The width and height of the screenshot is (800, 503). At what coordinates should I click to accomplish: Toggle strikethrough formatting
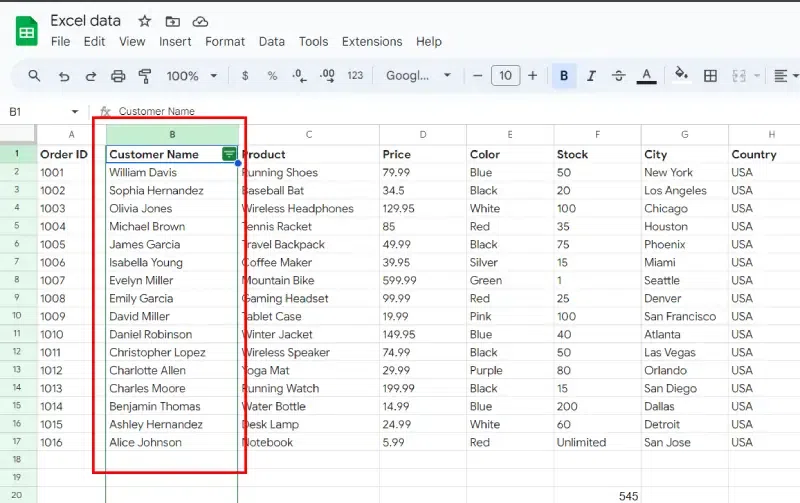click(x=618, y=76)
